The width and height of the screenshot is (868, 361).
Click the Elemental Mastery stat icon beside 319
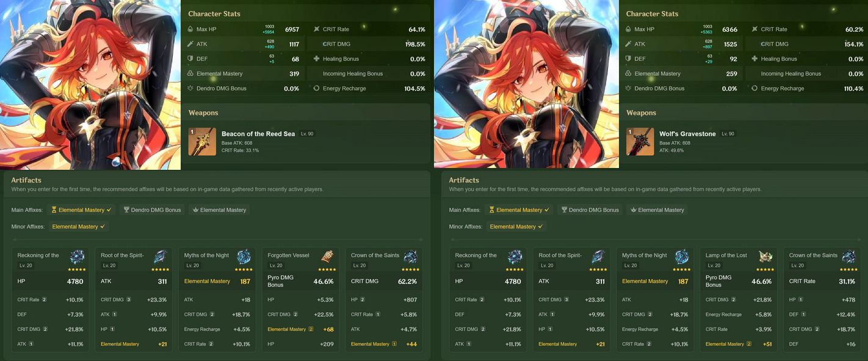190,74
